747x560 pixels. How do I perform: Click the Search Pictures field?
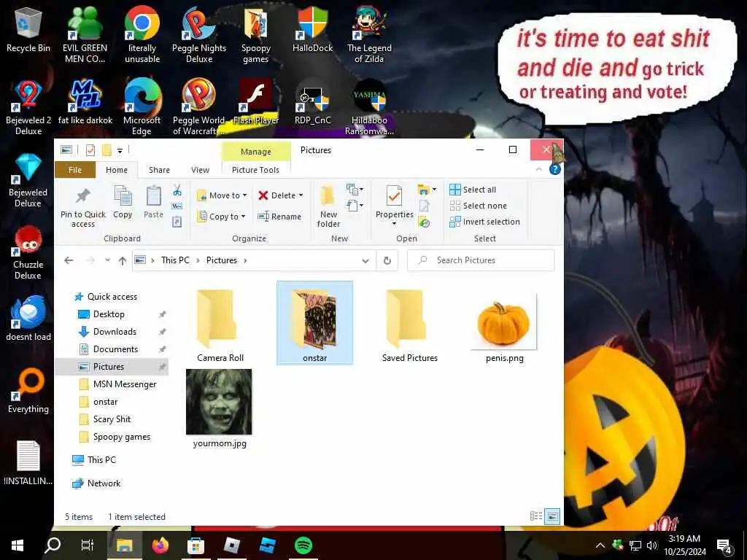(x=481, y=260)
